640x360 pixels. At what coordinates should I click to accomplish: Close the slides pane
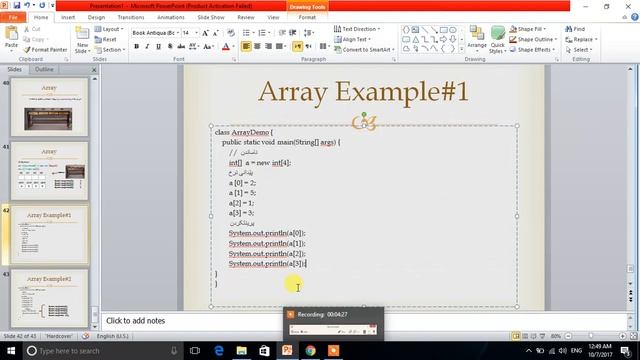click(x=94, y=70)
